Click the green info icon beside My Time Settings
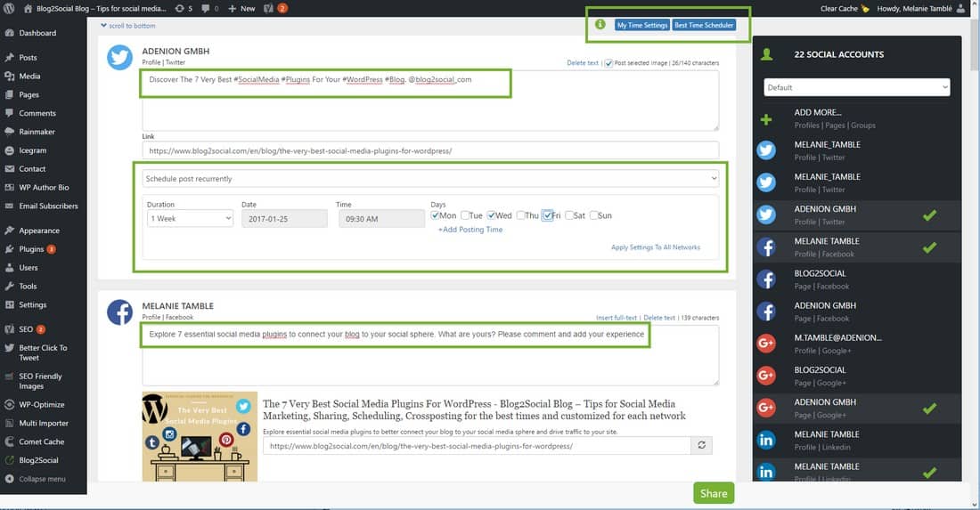 pos(600,24)
